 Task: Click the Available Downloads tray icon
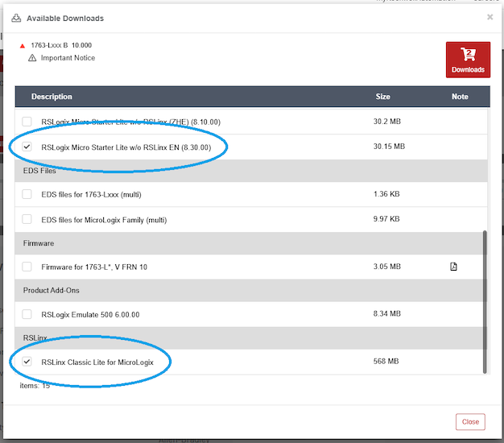coord(16,18)
